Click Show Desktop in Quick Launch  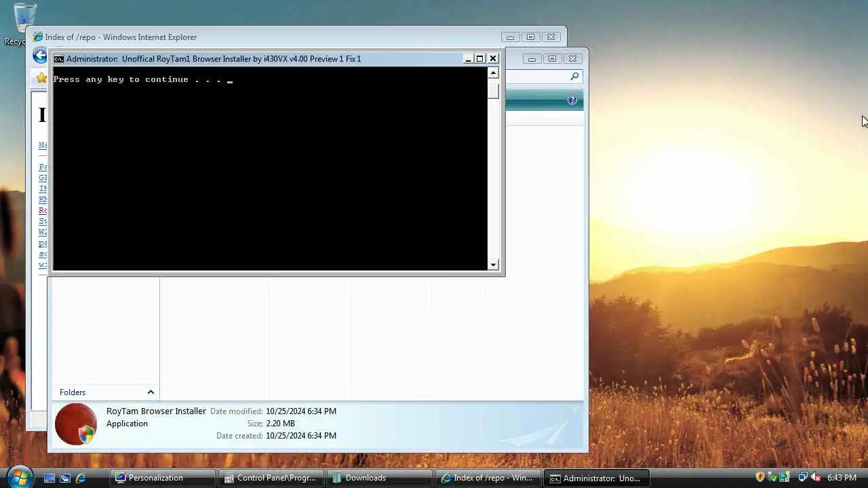(50, 478)
